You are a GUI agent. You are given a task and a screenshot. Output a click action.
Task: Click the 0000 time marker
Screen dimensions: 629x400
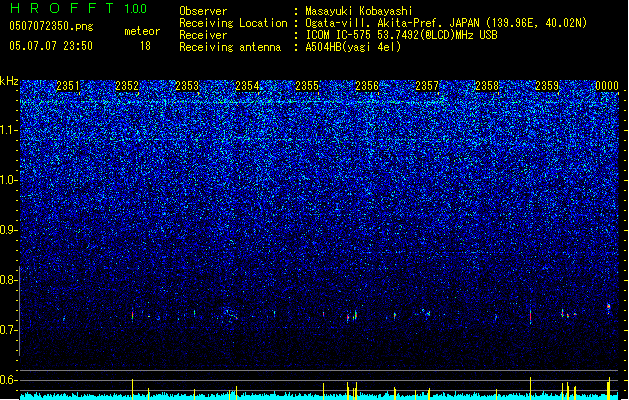coord(607,86)
